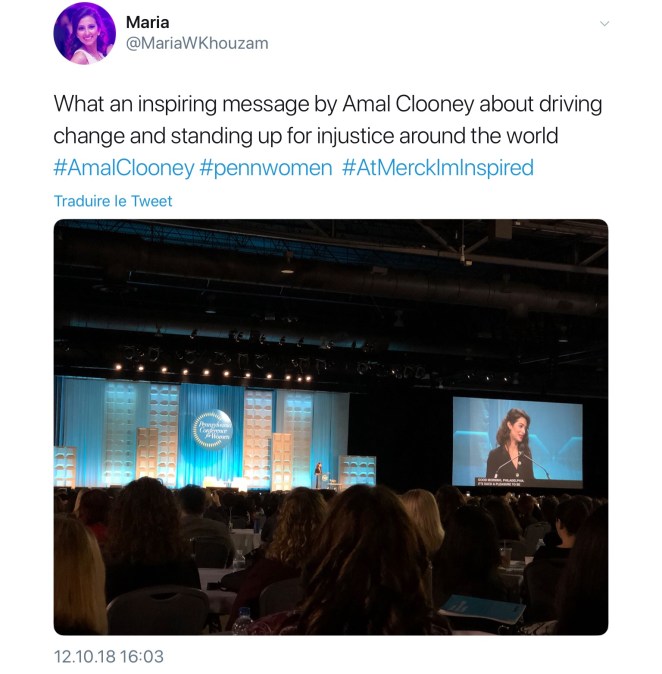
Task: Open the #pennwomen hashtag
Action: pos(266,168)
